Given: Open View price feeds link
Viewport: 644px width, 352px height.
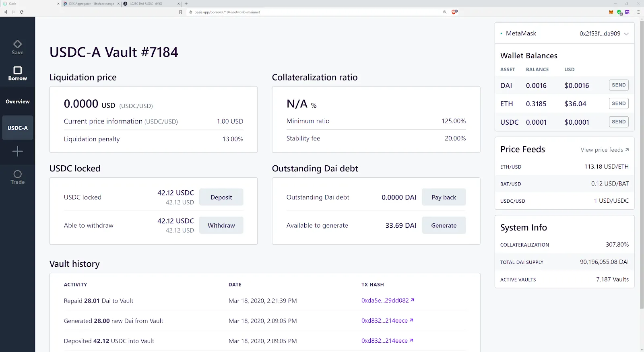Looking at the screenshot, I should 605,150.
